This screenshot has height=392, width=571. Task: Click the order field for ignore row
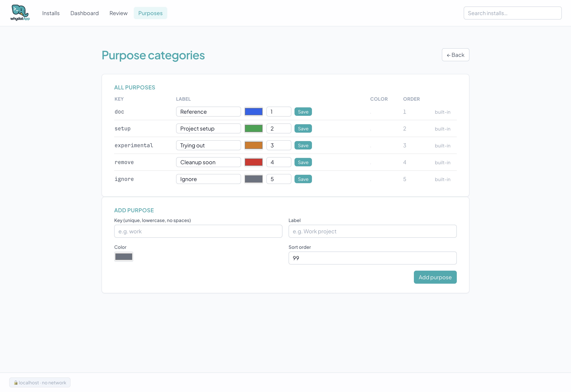click(x=279, y=179)
